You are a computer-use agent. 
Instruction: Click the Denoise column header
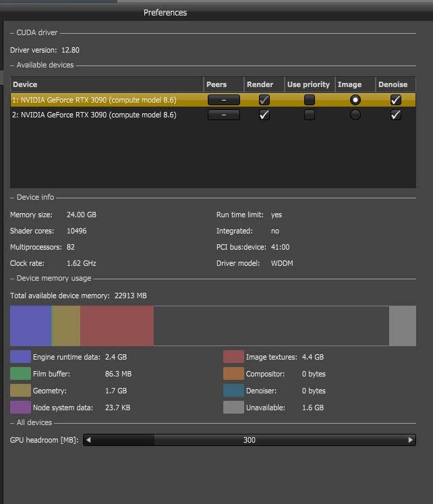(x=396, y=84)
